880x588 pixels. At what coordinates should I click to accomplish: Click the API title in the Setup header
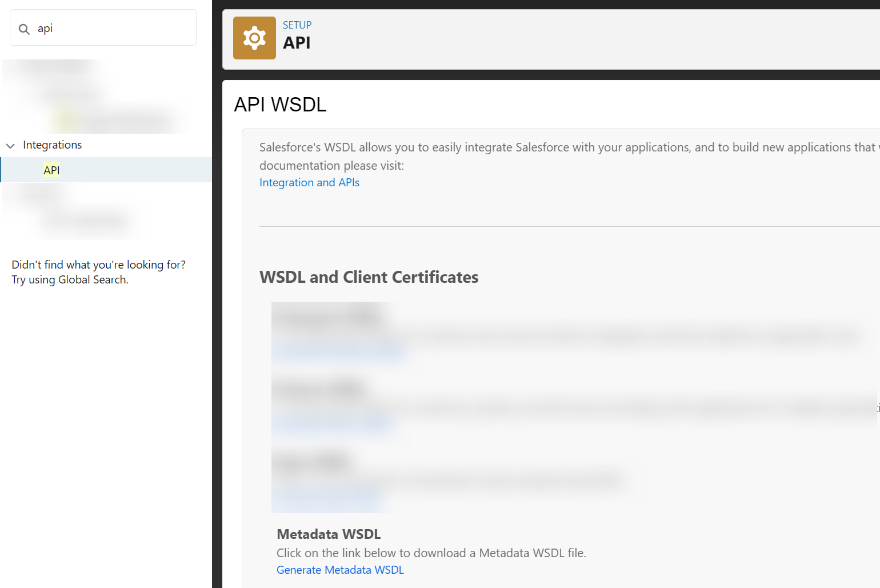coord(297,43)
